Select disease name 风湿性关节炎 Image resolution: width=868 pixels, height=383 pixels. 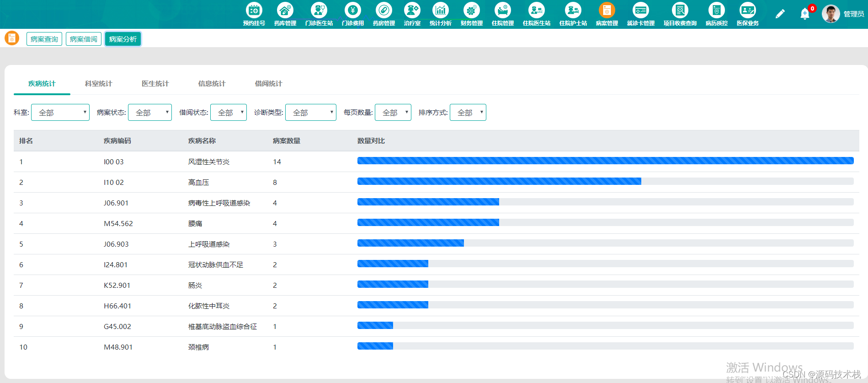tap(209, 162)
